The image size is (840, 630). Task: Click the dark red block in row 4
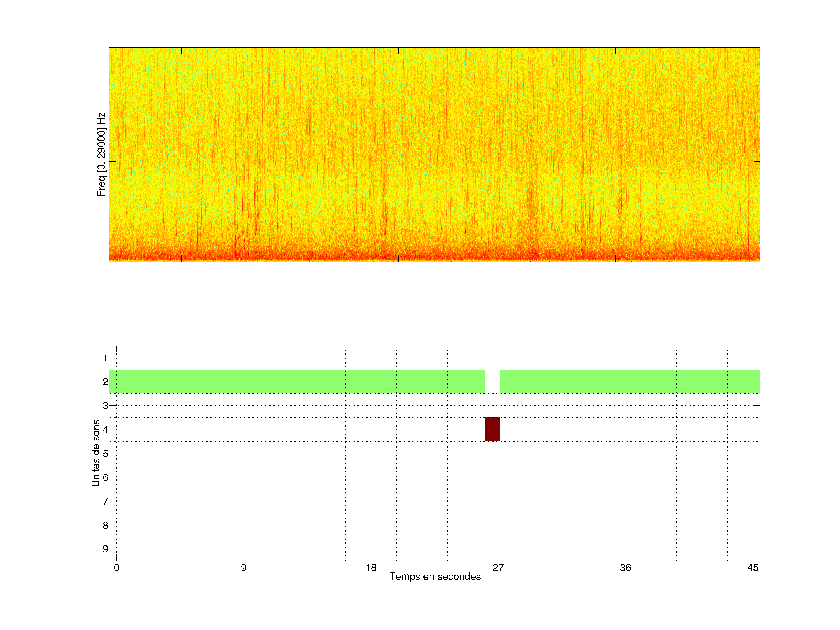point(492,429)
